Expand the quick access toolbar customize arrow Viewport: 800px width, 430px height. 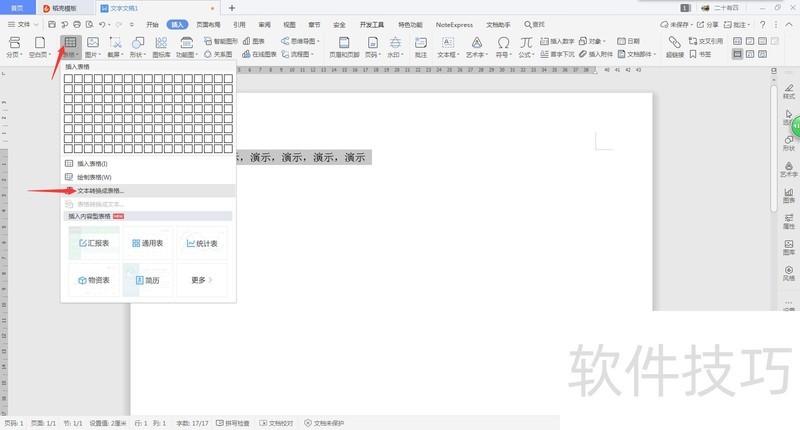(132, 24)
